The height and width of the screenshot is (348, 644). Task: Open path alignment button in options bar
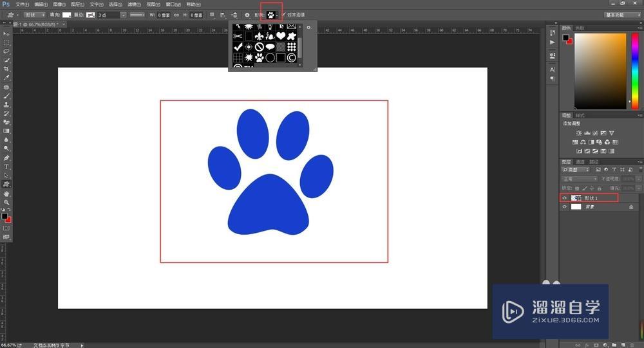tap(223, 15)
